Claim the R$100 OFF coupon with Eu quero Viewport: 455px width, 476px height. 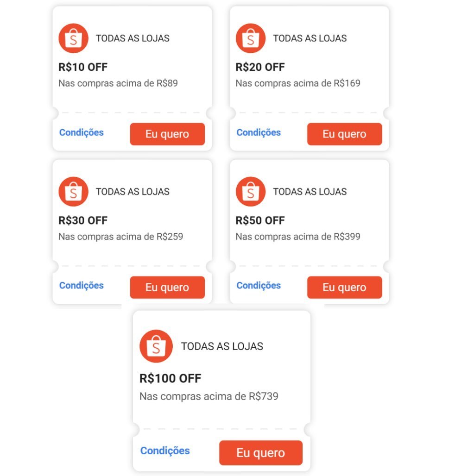click(x=261, y=453)
